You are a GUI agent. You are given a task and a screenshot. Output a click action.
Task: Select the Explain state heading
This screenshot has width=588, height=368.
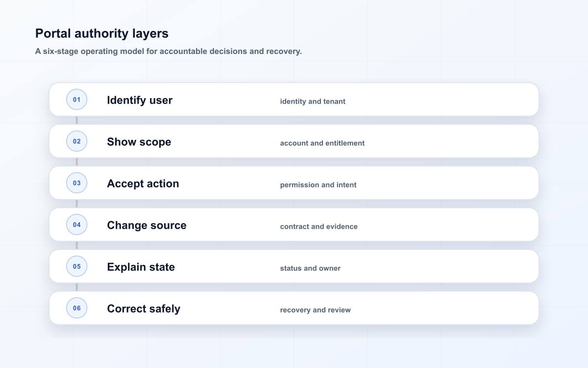tap(141, 267)
